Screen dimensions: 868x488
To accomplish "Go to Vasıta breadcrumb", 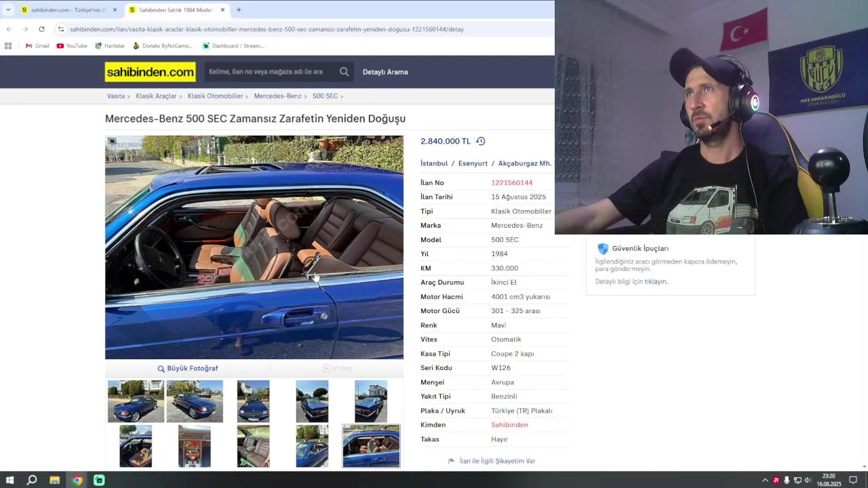I will pos(116,96).
